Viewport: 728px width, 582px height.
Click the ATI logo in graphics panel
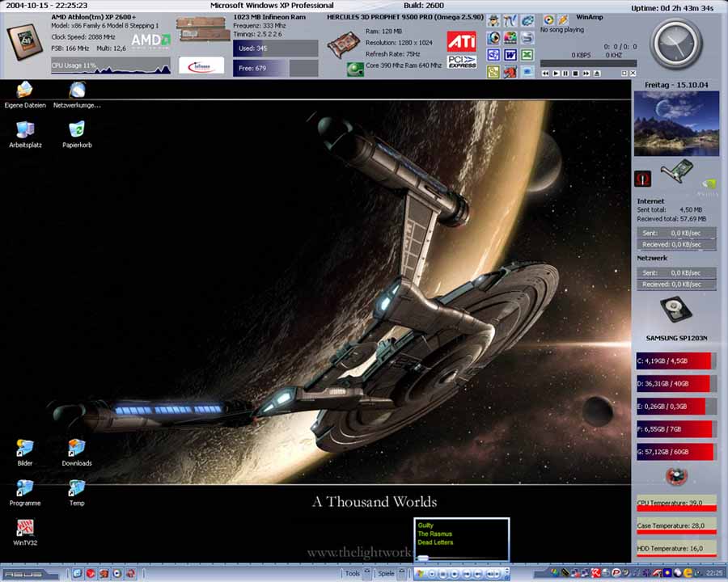(x=462, y=41)
